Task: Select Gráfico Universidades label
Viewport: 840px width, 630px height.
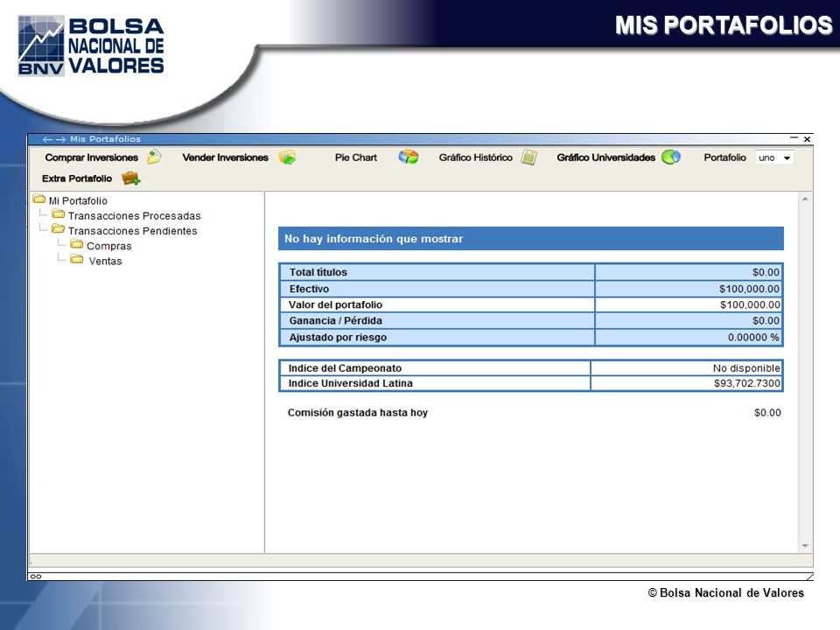Action: click(x=605, y=157)
